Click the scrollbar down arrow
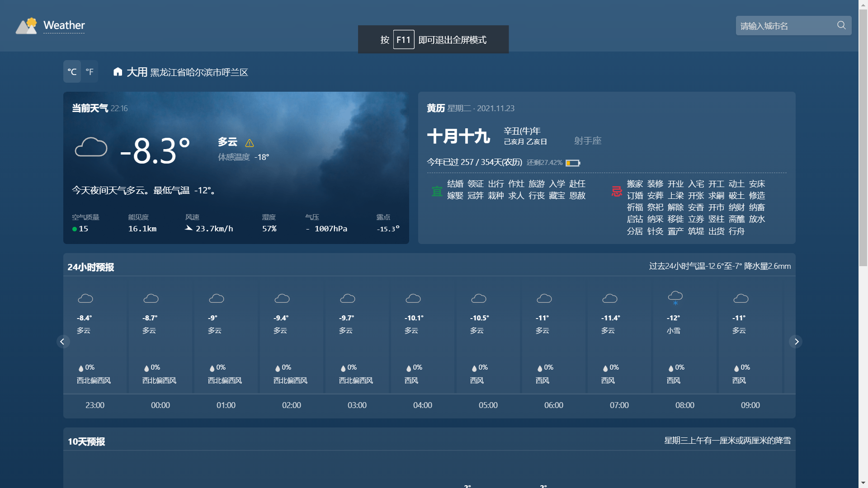The height and width of the screenshot is (488, 868). 863,483
